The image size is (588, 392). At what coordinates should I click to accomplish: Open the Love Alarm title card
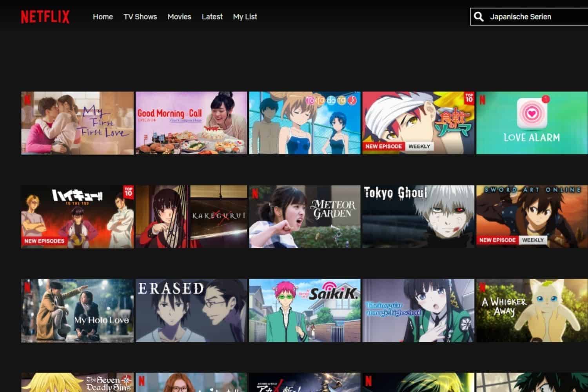point(532,123)
